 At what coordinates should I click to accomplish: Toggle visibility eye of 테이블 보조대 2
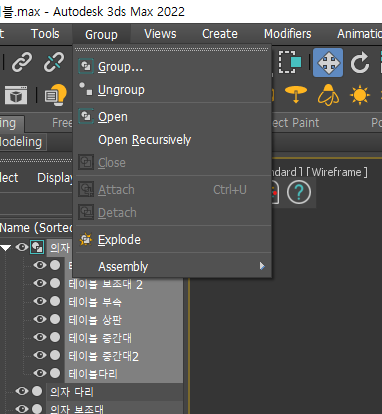point(40,283)
